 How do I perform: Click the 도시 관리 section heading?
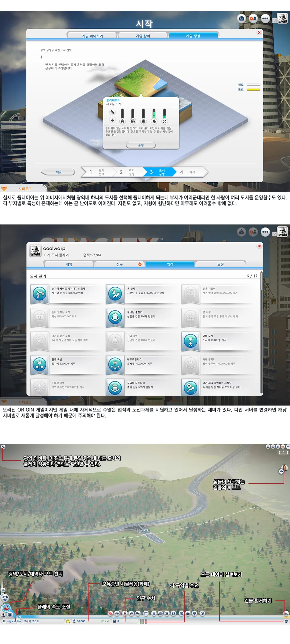[38, 276]
